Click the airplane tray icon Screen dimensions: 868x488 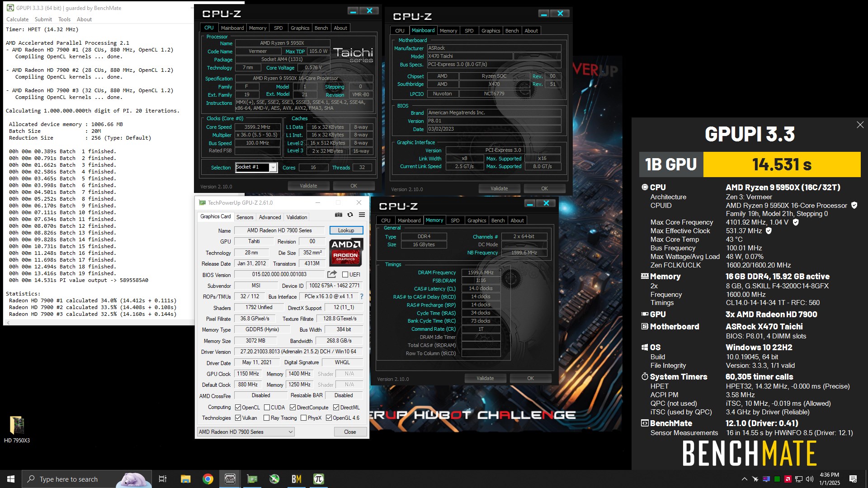coord(755,479)
